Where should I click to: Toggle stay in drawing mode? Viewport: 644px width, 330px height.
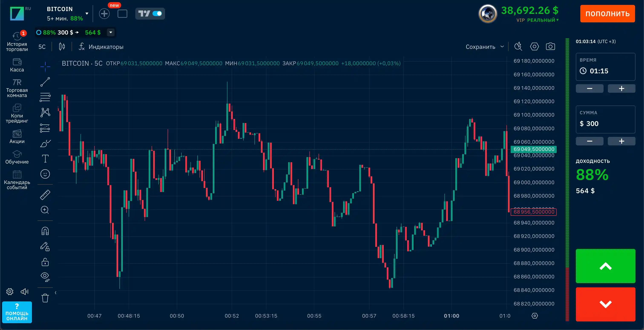click(45, 247)
